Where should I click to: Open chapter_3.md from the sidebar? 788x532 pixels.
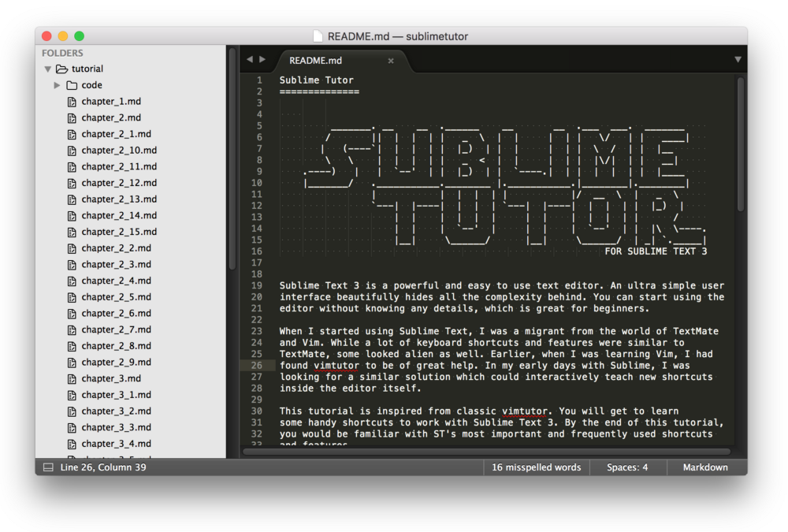(111, 378)
